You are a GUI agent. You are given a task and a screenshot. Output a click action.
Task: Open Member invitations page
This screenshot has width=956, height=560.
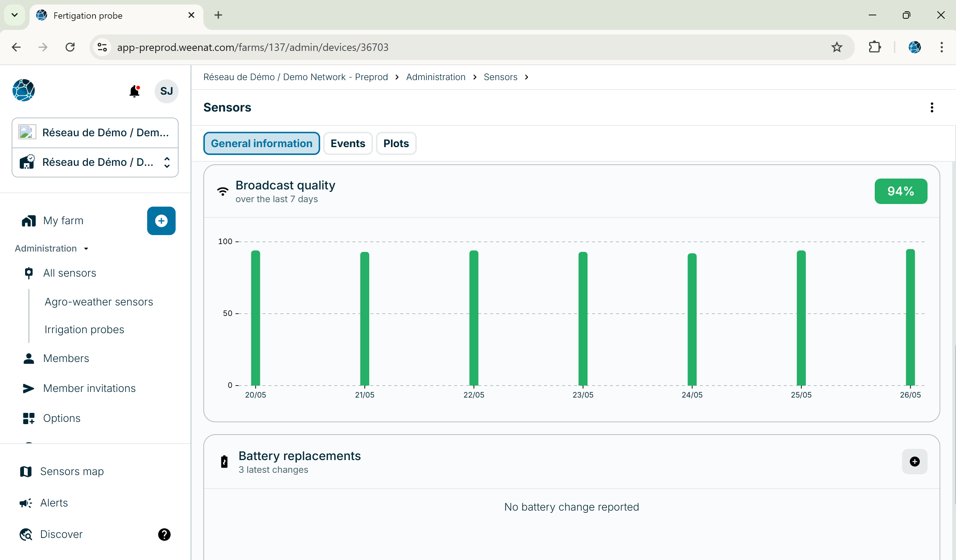point(89,388)
